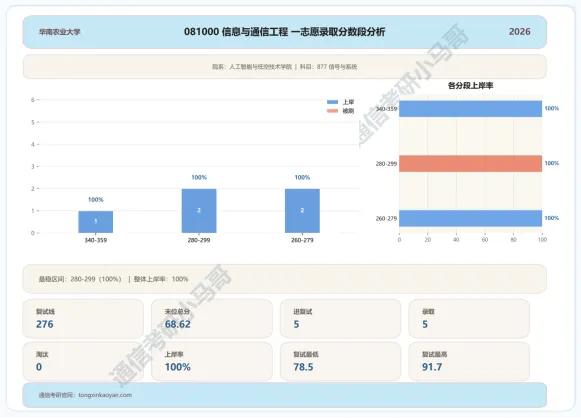
Task: Select the 340-359 vertical bar
Action: [x=96, y=222]
